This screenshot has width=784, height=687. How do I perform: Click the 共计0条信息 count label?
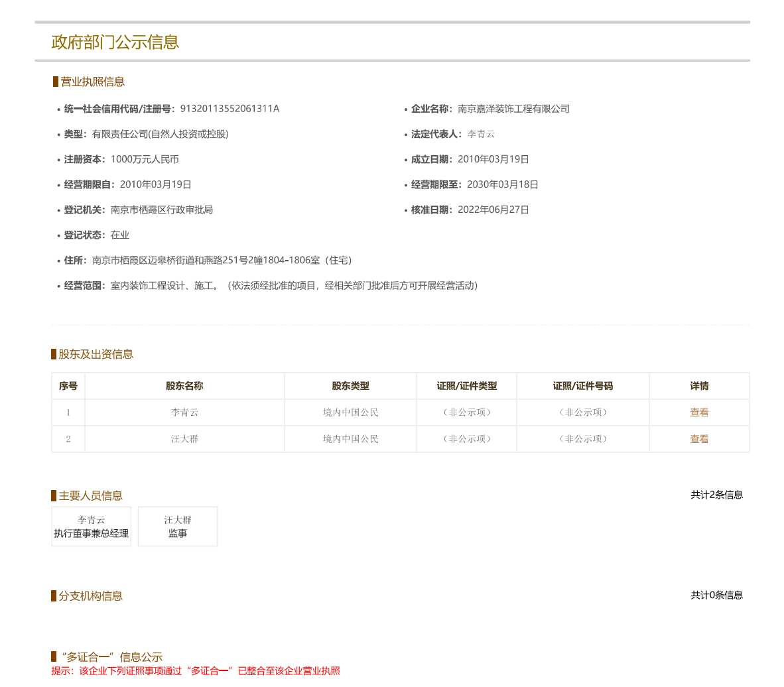coord(716,595)
